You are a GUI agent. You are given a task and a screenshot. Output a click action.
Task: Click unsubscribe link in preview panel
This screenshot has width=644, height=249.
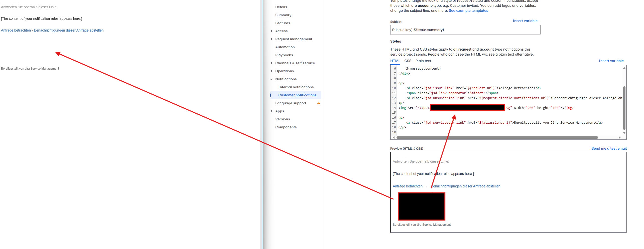point(465,186)
